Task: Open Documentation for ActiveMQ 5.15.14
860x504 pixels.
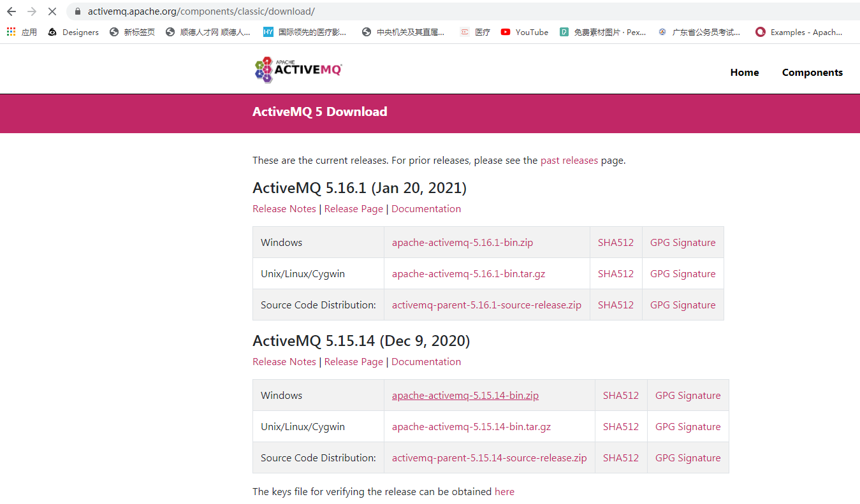Action: pyautogui.click(x=426, y=361)
